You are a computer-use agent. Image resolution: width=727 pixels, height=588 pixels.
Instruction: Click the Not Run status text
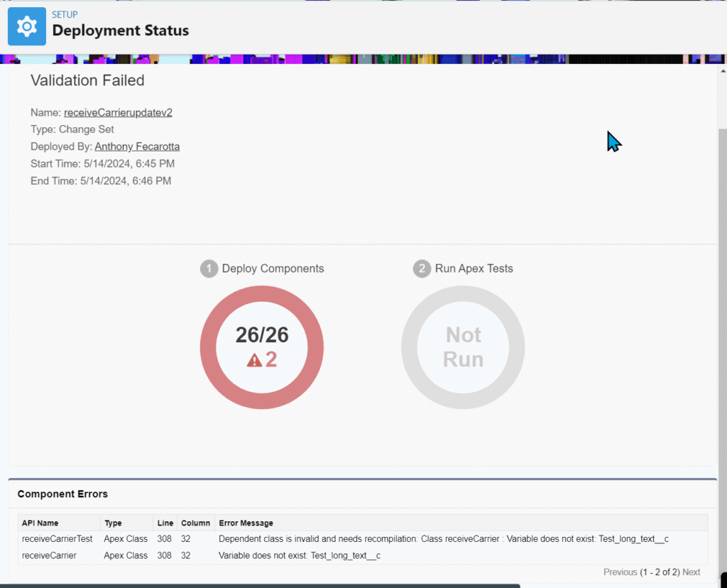tap(463, 347)
